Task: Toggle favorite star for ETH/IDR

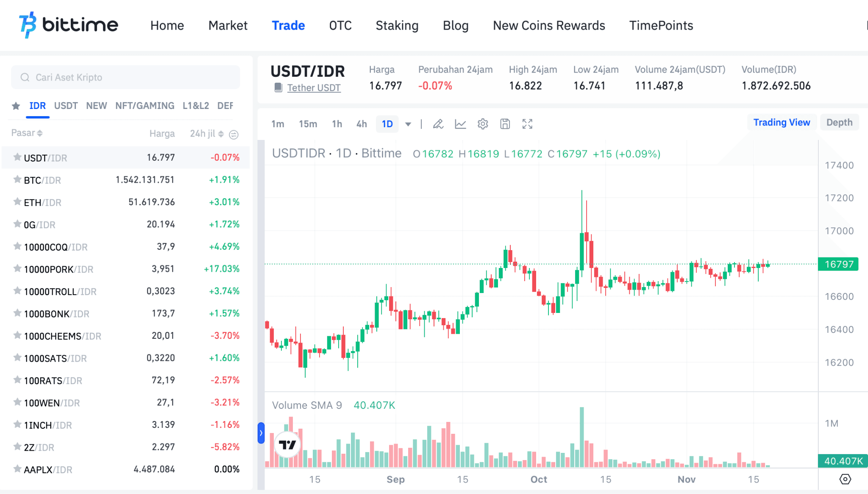Action: click(17, 202)
